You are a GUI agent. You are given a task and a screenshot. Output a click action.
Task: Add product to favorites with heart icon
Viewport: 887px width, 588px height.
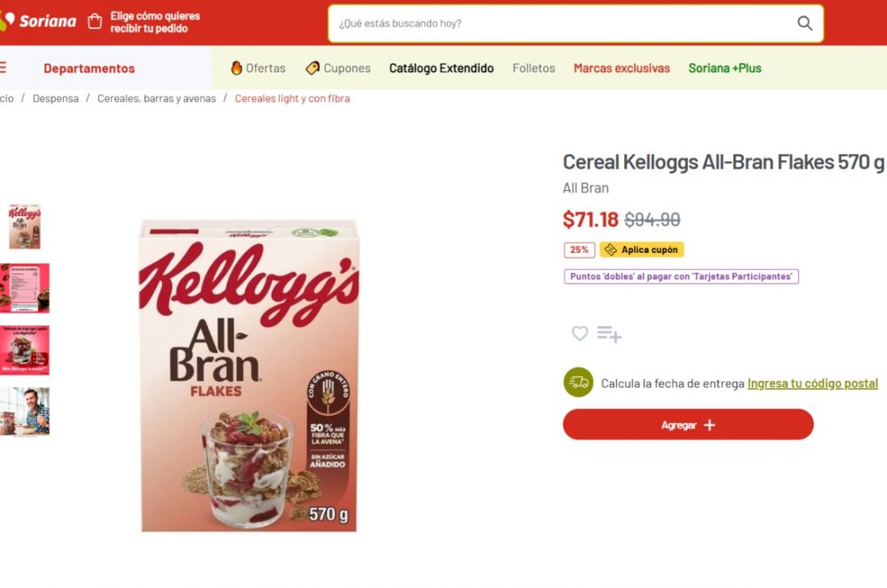point(579,333)
